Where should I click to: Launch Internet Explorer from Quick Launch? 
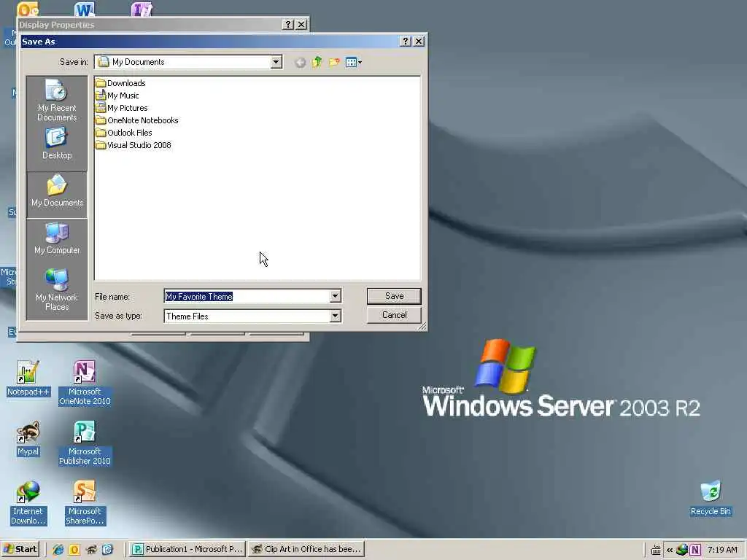click(x=58, y=550)
